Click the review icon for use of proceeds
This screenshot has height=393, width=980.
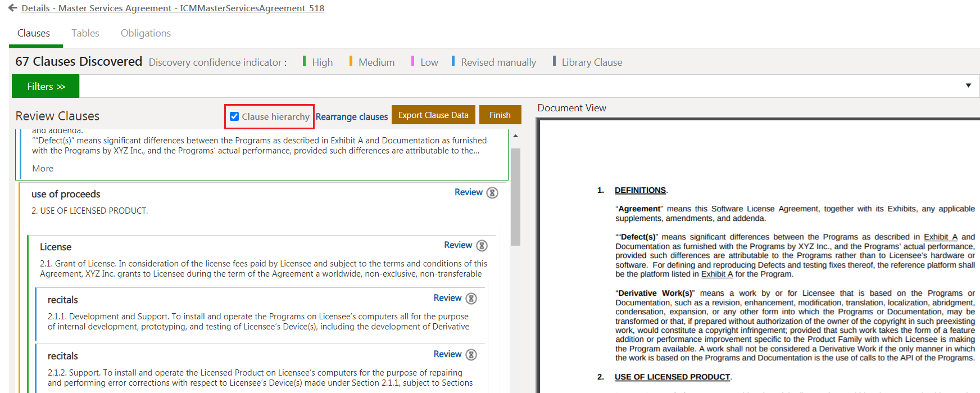pyautogui.click(x=492, y=193)
